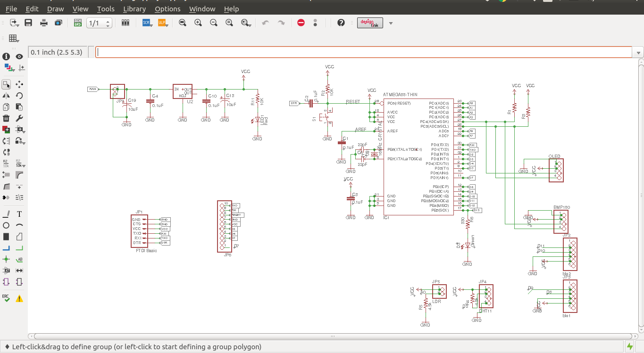Select the Delete trash can tool
644x353 pixels.
(x=6, y=118)
